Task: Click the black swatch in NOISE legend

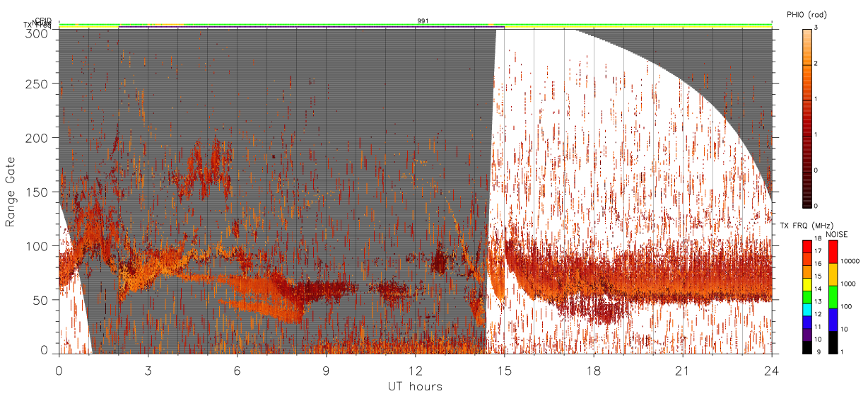Action: coord(833,342)
